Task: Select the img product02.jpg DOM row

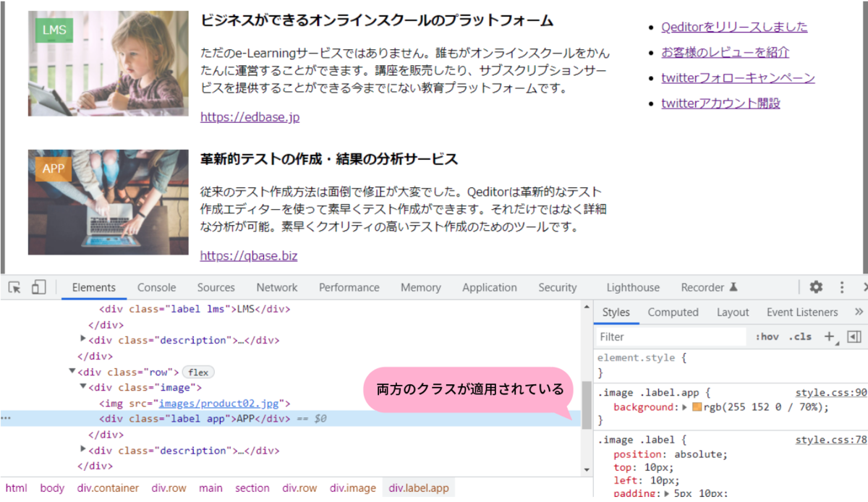Action: pos(195,403)
